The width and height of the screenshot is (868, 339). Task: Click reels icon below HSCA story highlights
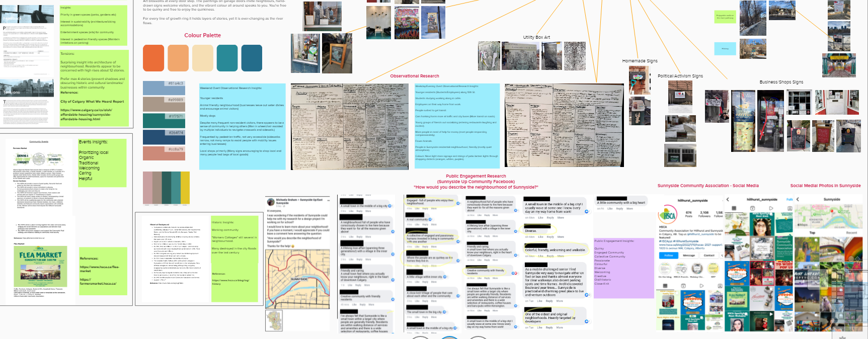pyautogui.click(x=683, y=286)
